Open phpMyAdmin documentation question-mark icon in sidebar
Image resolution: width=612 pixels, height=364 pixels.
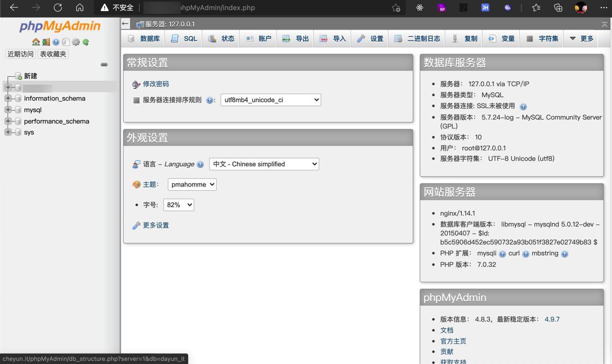tap(56, 42)
